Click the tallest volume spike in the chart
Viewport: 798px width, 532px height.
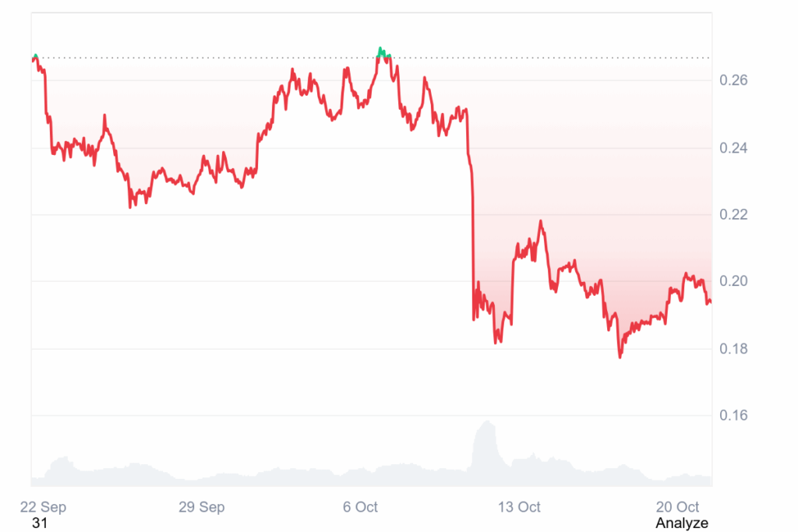click(488, 423)
